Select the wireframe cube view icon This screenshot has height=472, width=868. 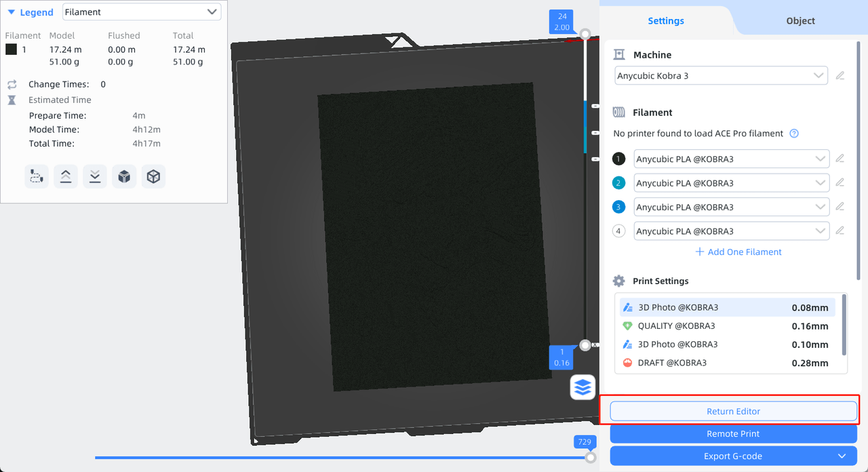pyautogui.click(x=153, y=176)
